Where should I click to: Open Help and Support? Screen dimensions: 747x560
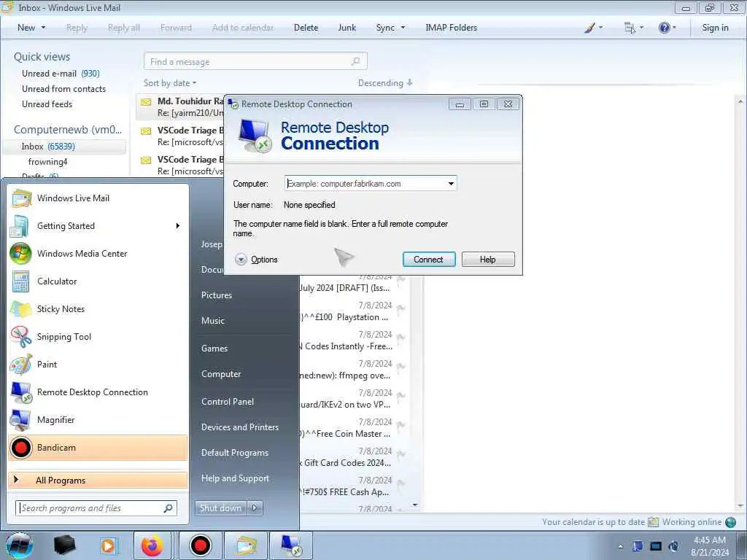click(235, 478)
